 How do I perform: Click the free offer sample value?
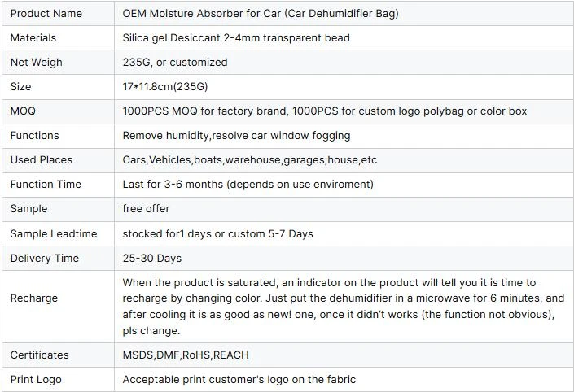[146, 209]
